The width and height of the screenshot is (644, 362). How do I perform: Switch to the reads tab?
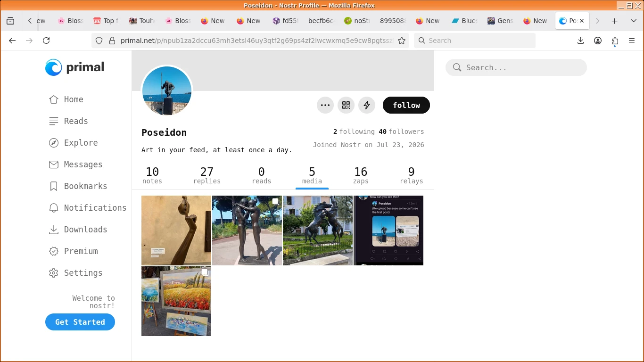tap(262, 175)
